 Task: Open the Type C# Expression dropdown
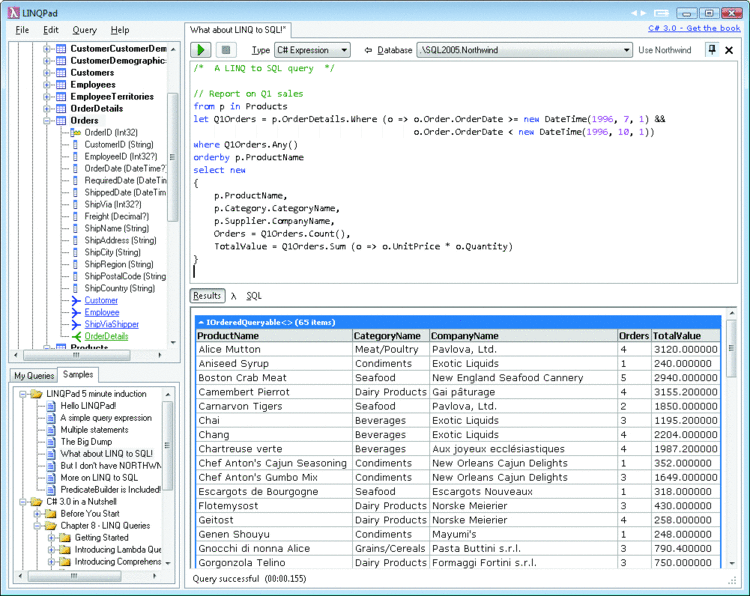[x=312, y=50]
